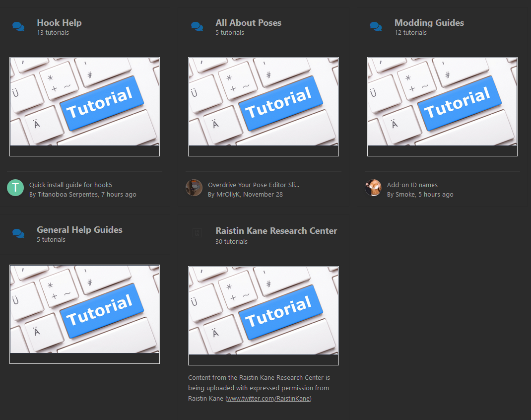Click the General Help Guides tutorial thumbnail
Image resolution: width=531 pixels, height=420 pixels.
click(x=85, y=314)
